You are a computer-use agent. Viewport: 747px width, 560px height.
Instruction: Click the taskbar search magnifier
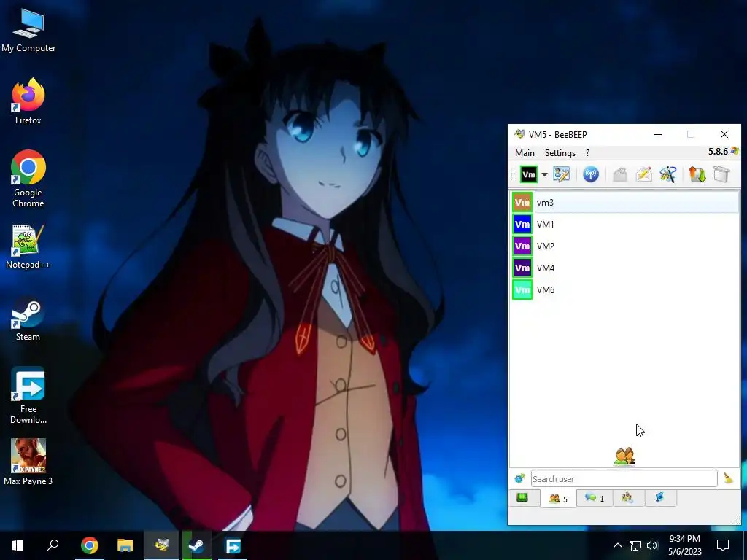(x=53, y=545)
